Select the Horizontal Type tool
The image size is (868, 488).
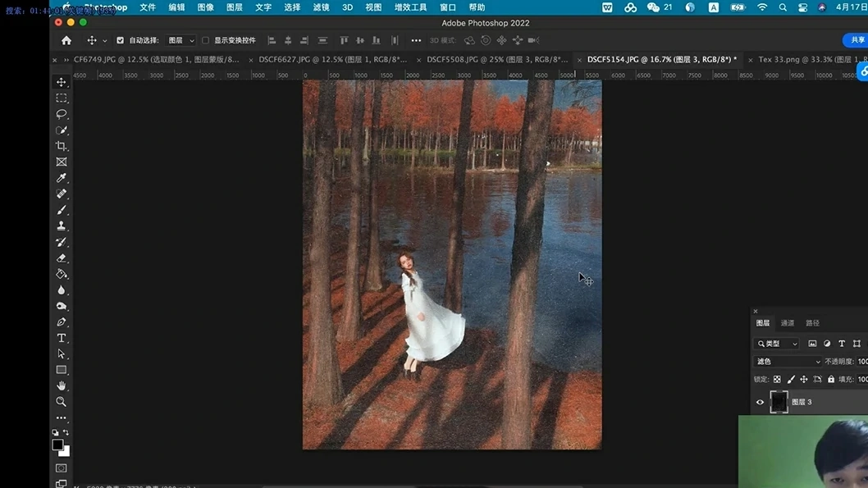[62, 338]
